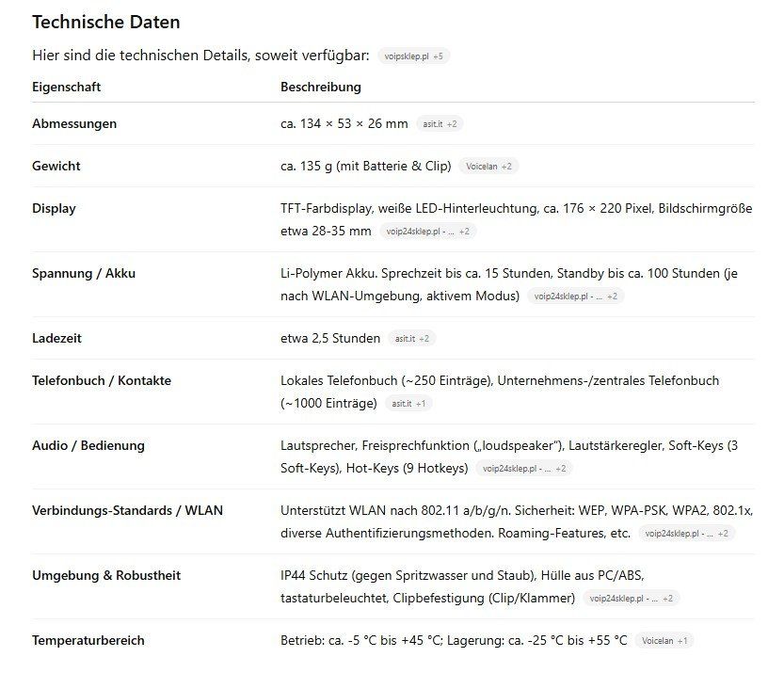Open asit.it +2 chip in Ladezeit row
Screen dimensions: 784x673
click(412, 339)
